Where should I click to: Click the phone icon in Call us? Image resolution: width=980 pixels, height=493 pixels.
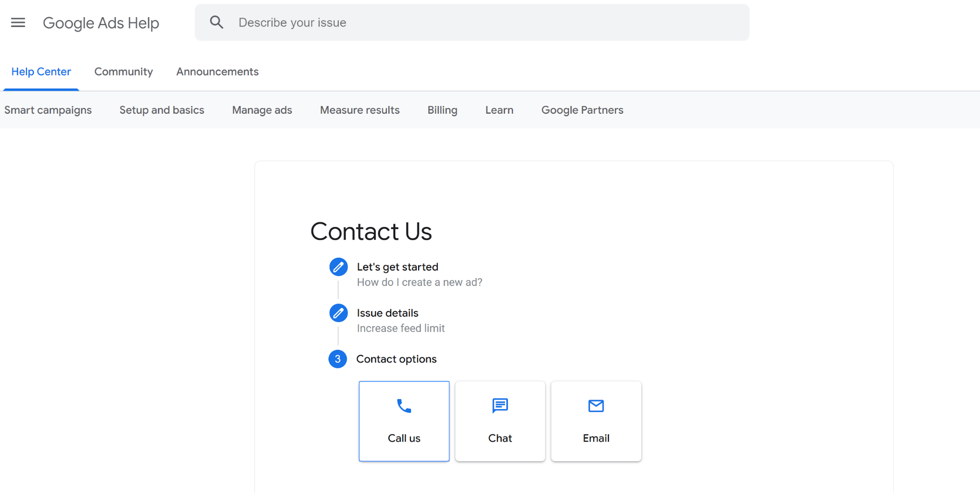point(404,406)
